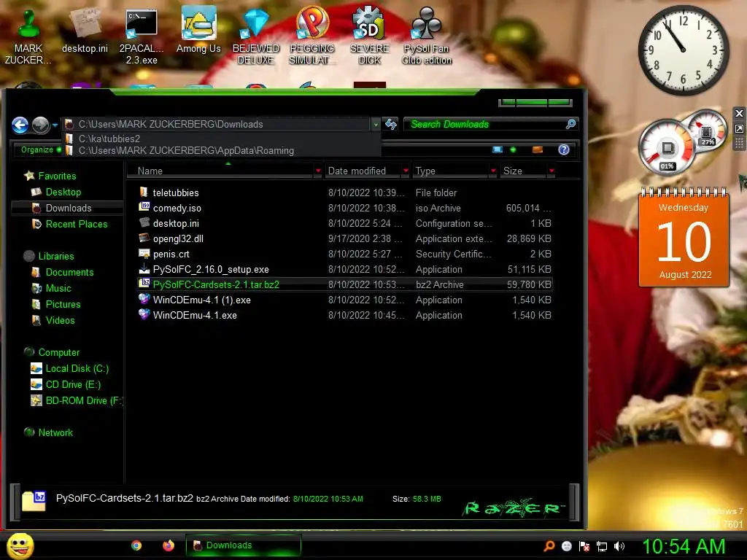Expand the address bar history dropdown

(376, 124)
